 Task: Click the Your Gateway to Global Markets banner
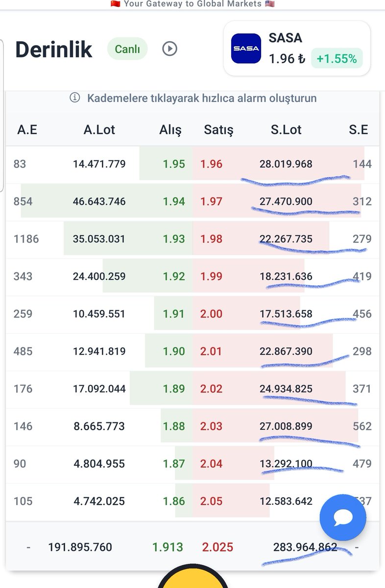coord(192,4)
